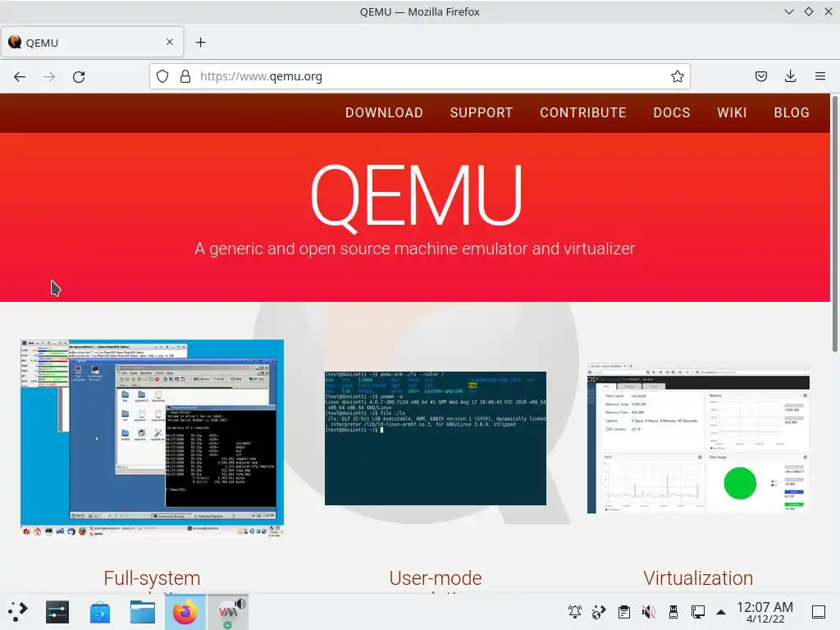Open the Firefox hamburger menu

tap(819, 76)
